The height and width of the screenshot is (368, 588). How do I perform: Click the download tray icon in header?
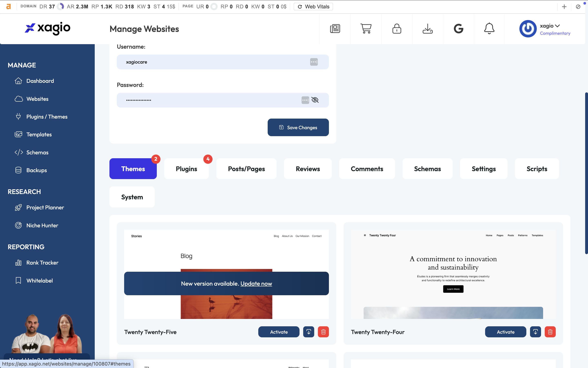[427, 29]
